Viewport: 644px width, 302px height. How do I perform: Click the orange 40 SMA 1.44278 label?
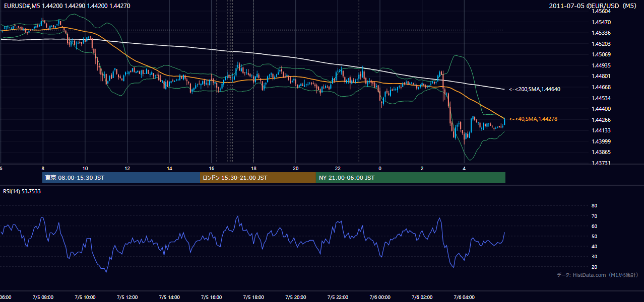coord(533,119)
